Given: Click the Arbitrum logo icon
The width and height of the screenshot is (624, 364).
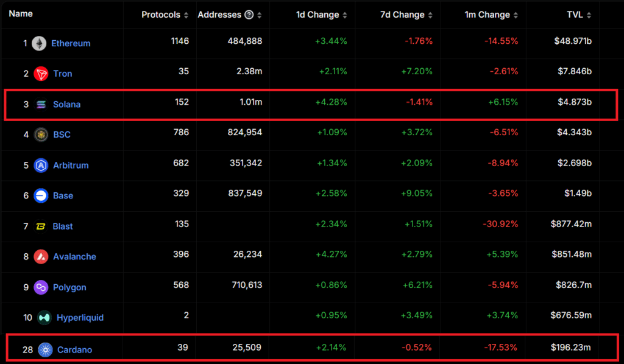Looking at the screenshot, I should click(x=41, y=165).
